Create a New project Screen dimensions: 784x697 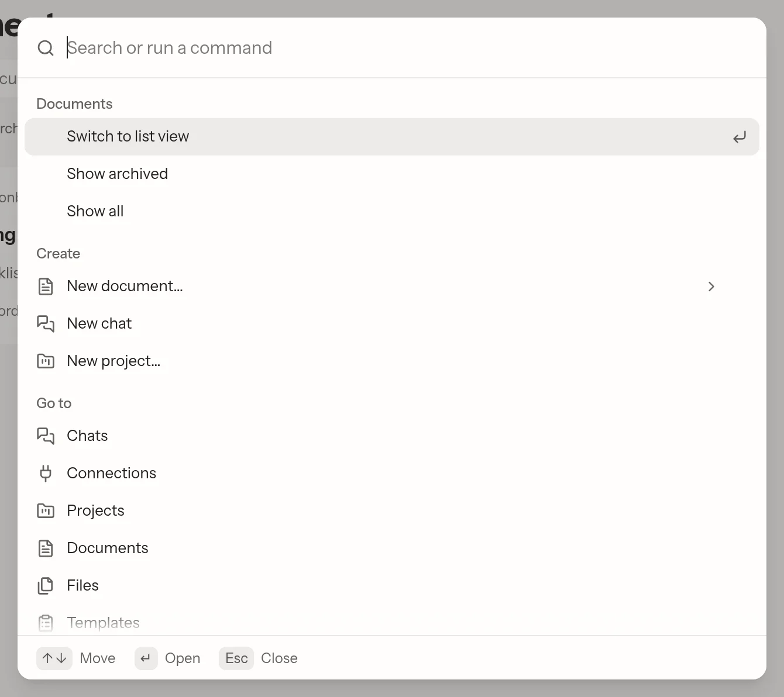tap(392, 361)
